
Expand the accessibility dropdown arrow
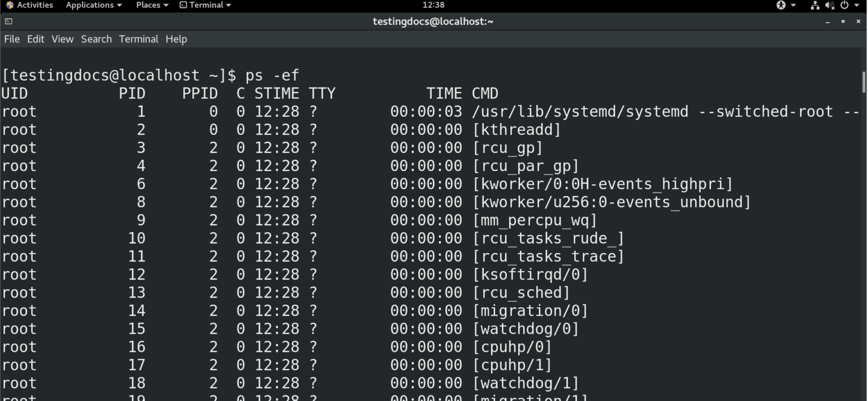(793, 5)
